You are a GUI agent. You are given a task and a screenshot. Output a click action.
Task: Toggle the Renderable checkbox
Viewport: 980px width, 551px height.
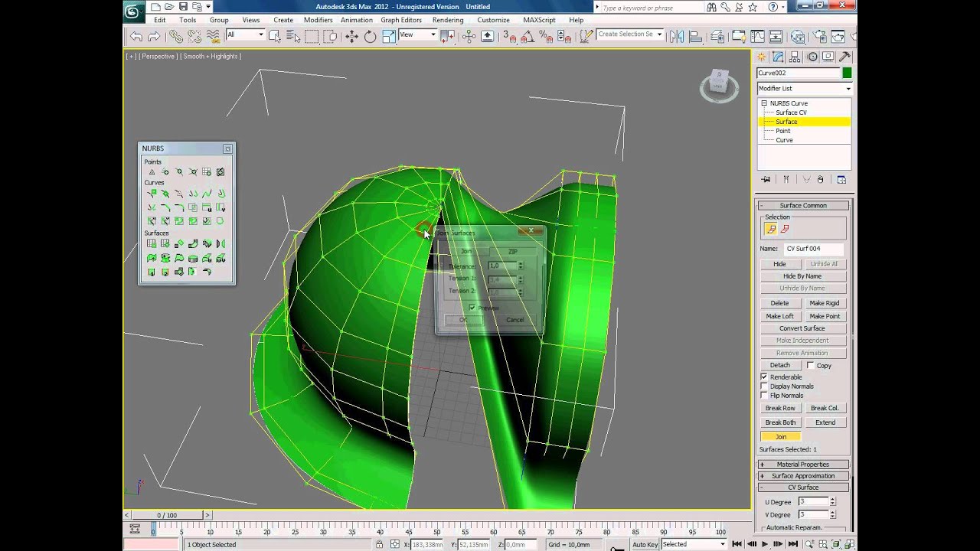tap(764, 377)
